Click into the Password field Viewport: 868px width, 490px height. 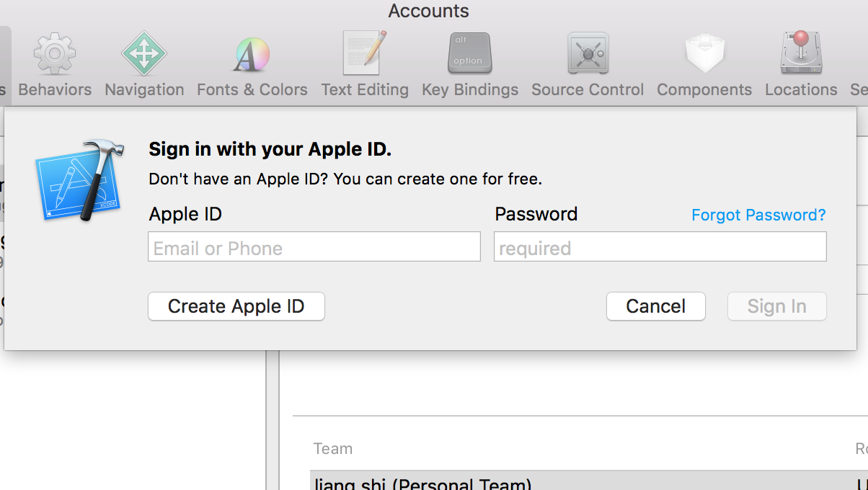click(660, 247)
